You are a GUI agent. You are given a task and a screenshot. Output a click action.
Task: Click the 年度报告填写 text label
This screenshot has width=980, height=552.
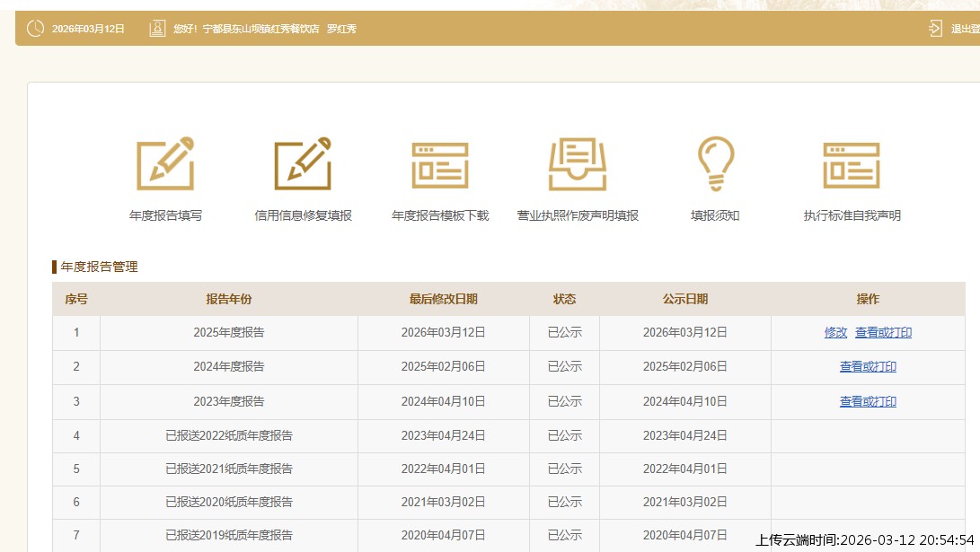[x=165, y=215]
